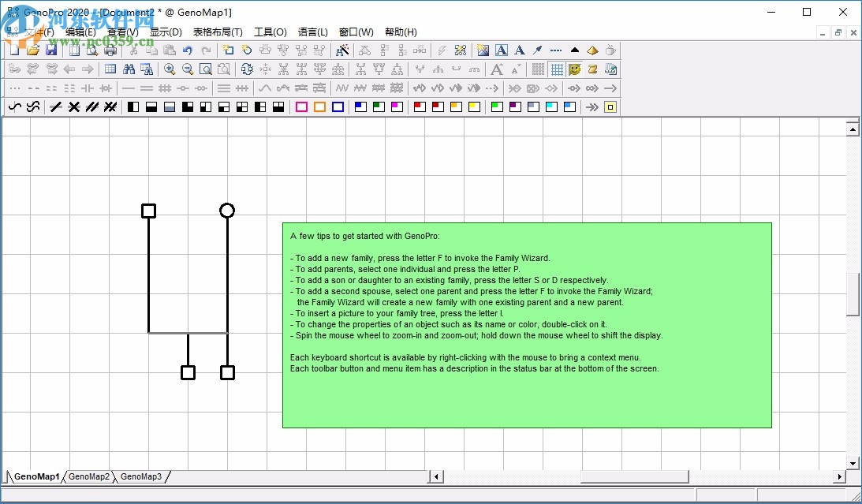
Task: Toggle the dotted grid snap button
Action: (538, 69)
